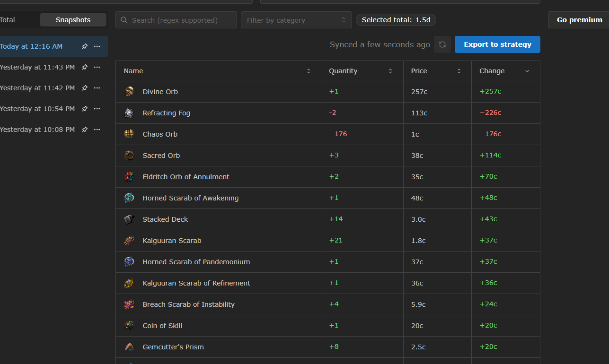
Task: Pin the Yesterday at 10:08 PM snapshot
Action: (85, 130)
